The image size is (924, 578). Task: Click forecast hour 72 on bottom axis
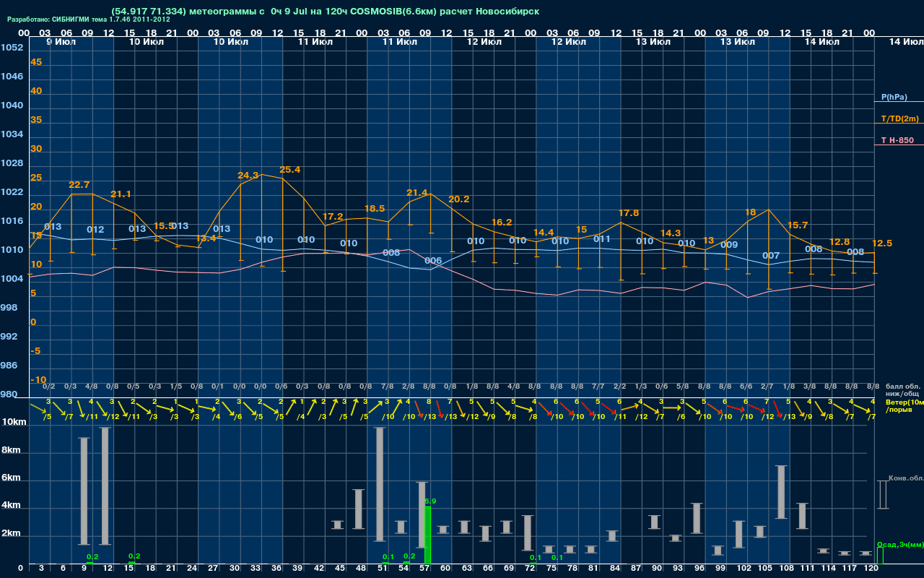(x=530, y=569)
